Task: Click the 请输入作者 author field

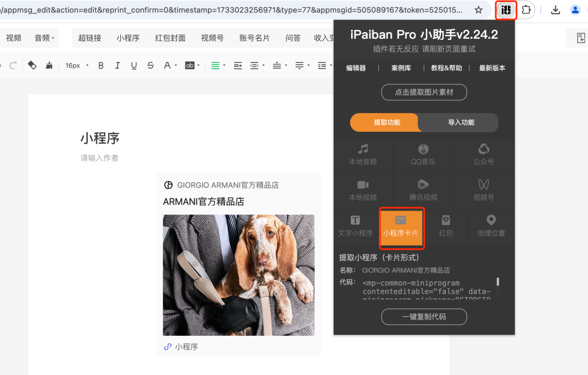Action: pyautogui.click(x=100, y=158)
